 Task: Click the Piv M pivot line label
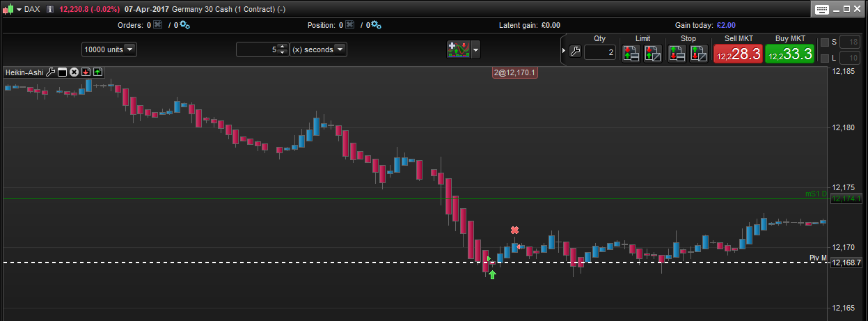click(x=818, y=258)
